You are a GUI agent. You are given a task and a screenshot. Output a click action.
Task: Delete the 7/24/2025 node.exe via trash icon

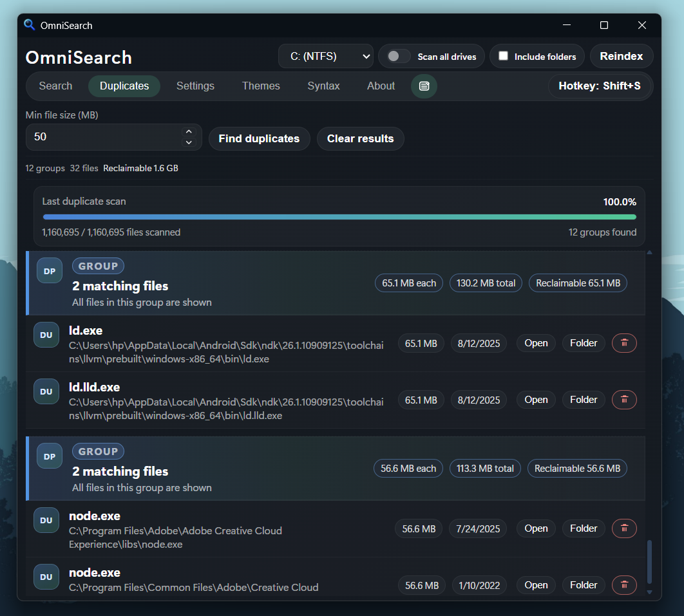(x=624, y=528)
